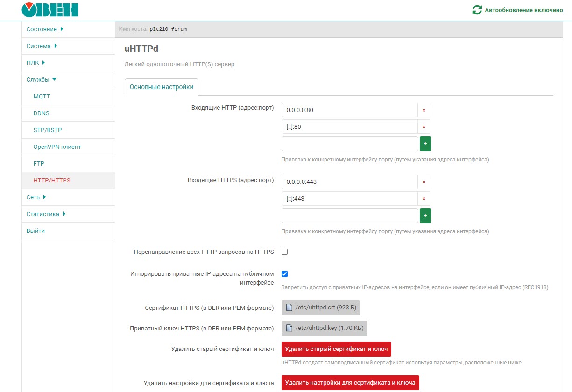572x392 pixels.
Task: Remove the [::]:443 HTTPS listener entry
Action: click(x=424, y=199)
